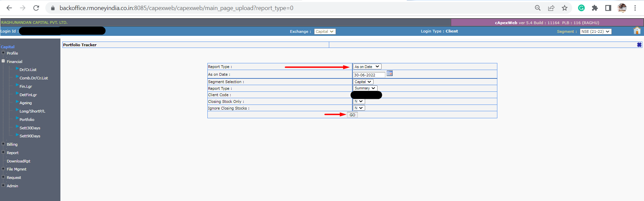
Task: Open Fin.Lgr report
Action: tap(26, 86)
